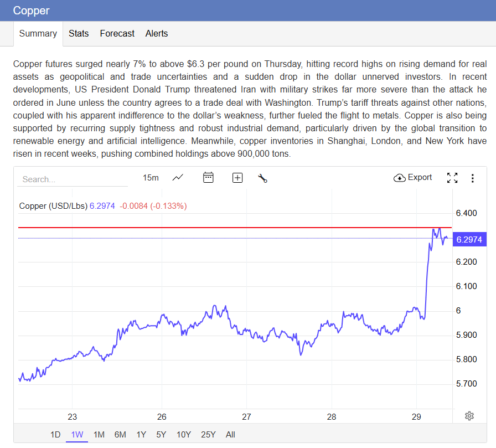Click the Export cloud download button
The width and height of the screenshot is (496, 448).
coord(413,178)
